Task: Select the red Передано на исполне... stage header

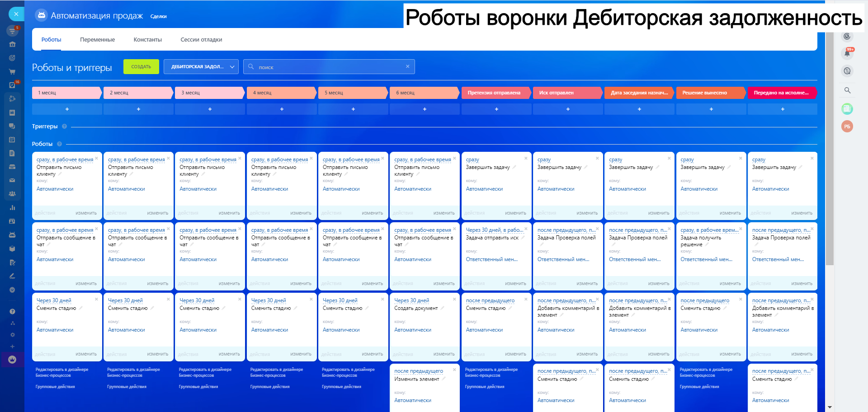Action: [782, 93]
